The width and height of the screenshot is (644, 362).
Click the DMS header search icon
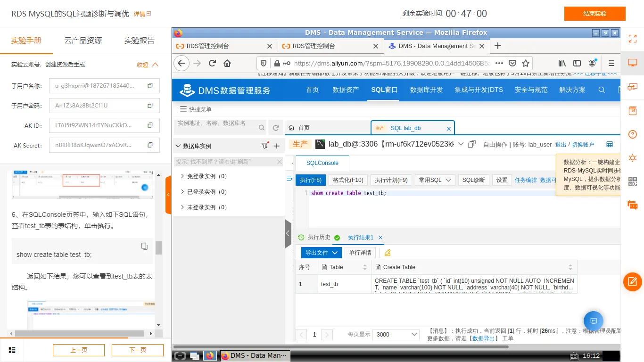(x=602, y=90)
